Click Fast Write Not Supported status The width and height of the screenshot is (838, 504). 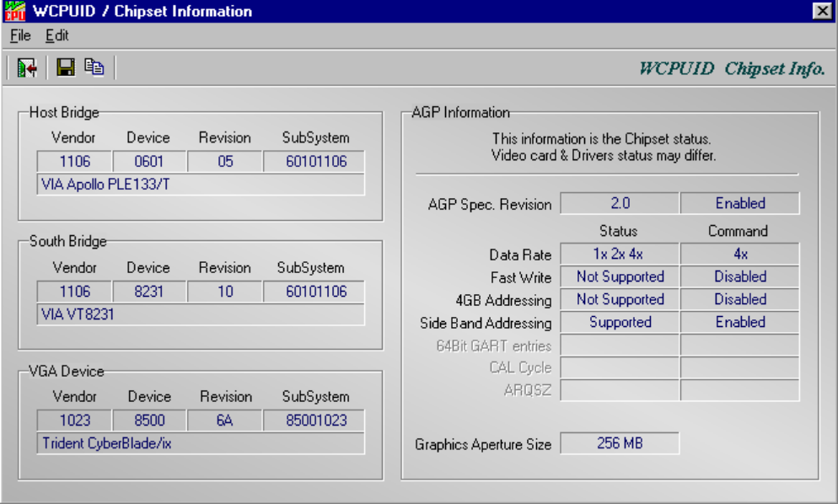click(x=620, y=276)
